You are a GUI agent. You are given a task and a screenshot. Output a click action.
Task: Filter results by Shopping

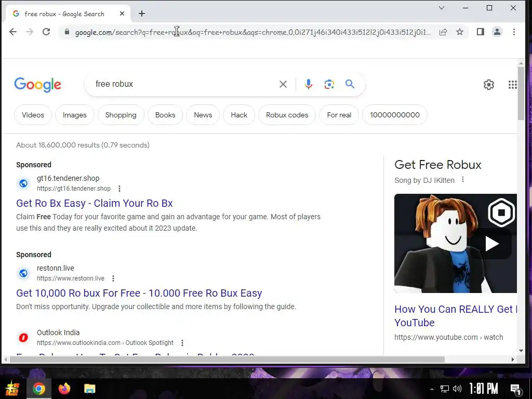click(121, 115)
